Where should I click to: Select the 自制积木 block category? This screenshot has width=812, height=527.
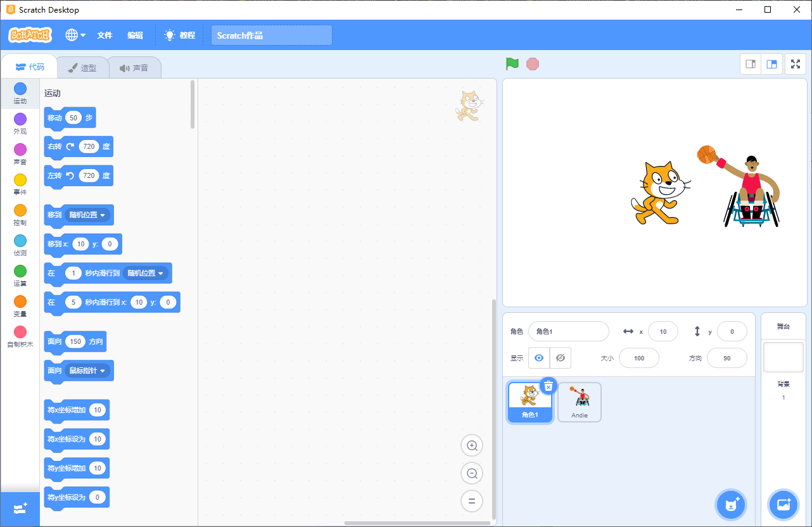pos(20,336)
